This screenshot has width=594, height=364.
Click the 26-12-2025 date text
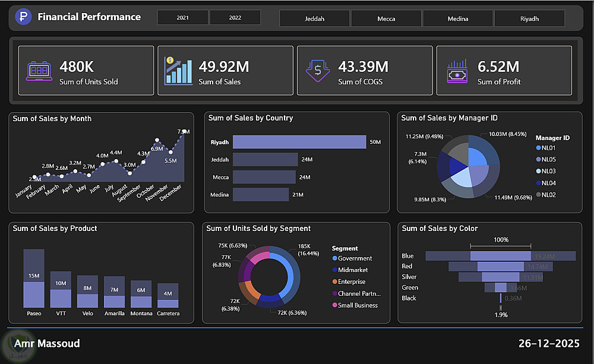[549, 344]
